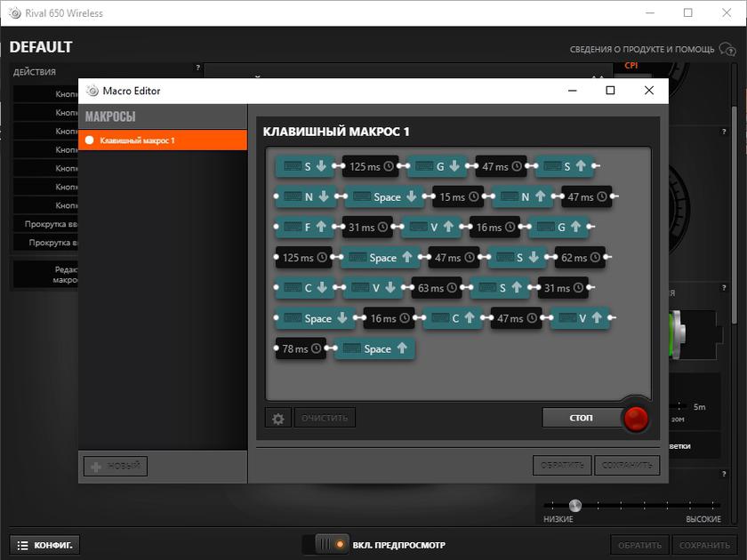Image resolution: width=747 pixels, height=560 pixels.
Task: Open the КОНФИГ. configurations menu
Action: point(45,544)
